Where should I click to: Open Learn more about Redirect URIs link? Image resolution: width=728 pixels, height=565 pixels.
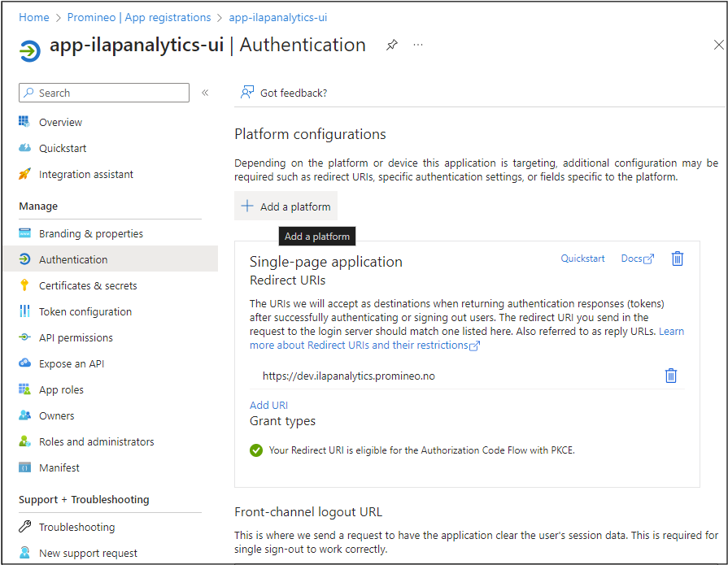[364, 346]
